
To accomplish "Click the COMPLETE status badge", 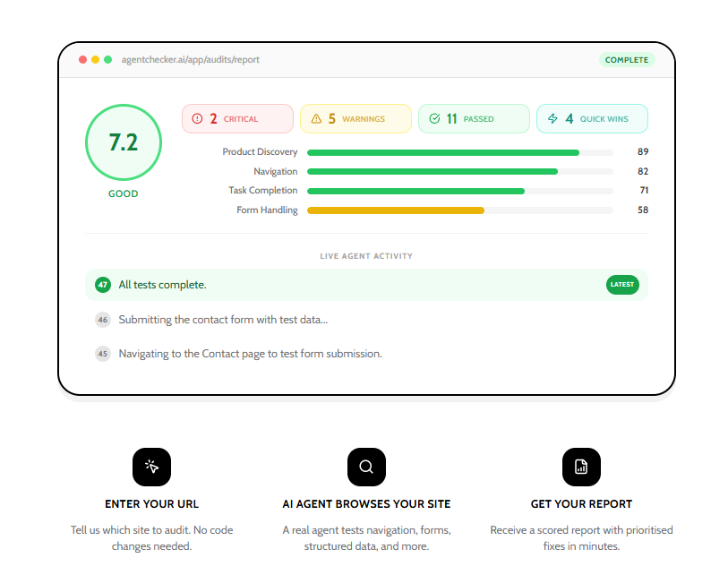I will [627, 59].
